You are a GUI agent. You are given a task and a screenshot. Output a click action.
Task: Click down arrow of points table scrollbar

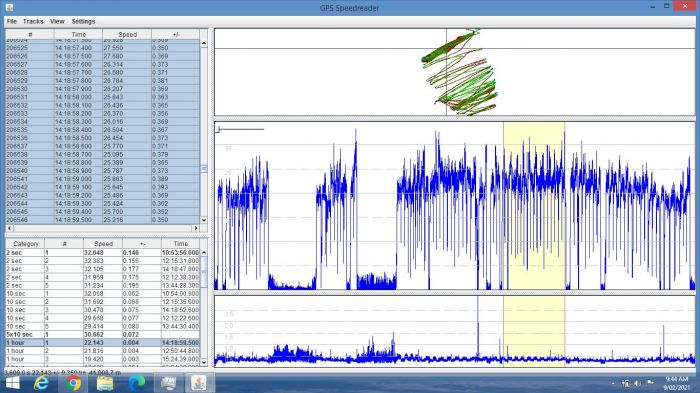pyautogui.click(x=204, y=220)
